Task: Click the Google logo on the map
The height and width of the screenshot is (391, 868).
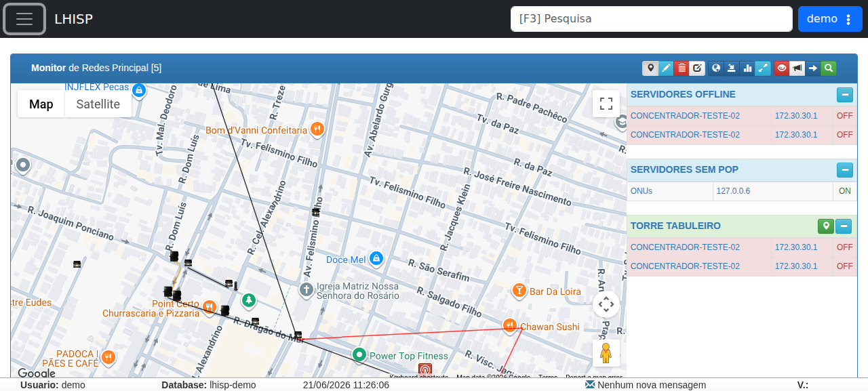Action: tap(36, 373)
